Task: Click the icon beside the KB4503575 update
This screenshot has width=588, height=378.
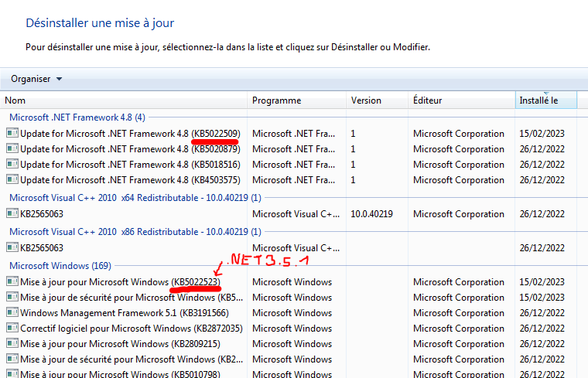Action: pos(12,179)
